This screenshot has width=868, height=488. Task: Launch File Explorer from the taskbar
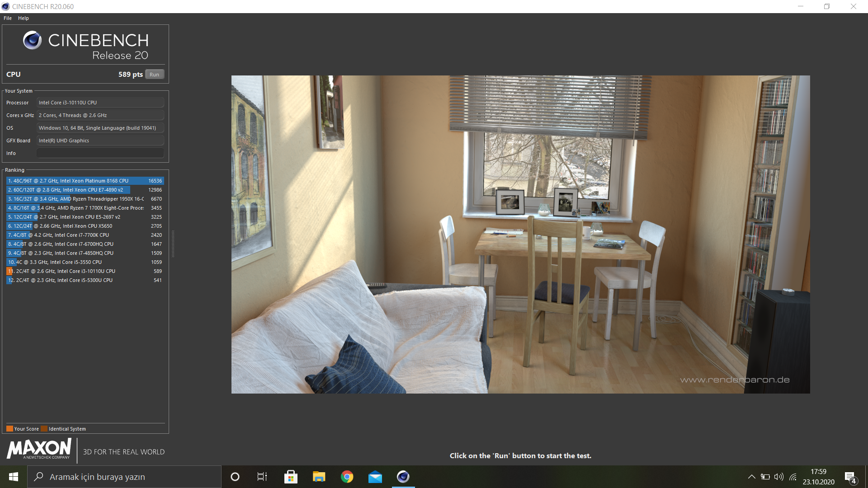(x=319, y=477)
